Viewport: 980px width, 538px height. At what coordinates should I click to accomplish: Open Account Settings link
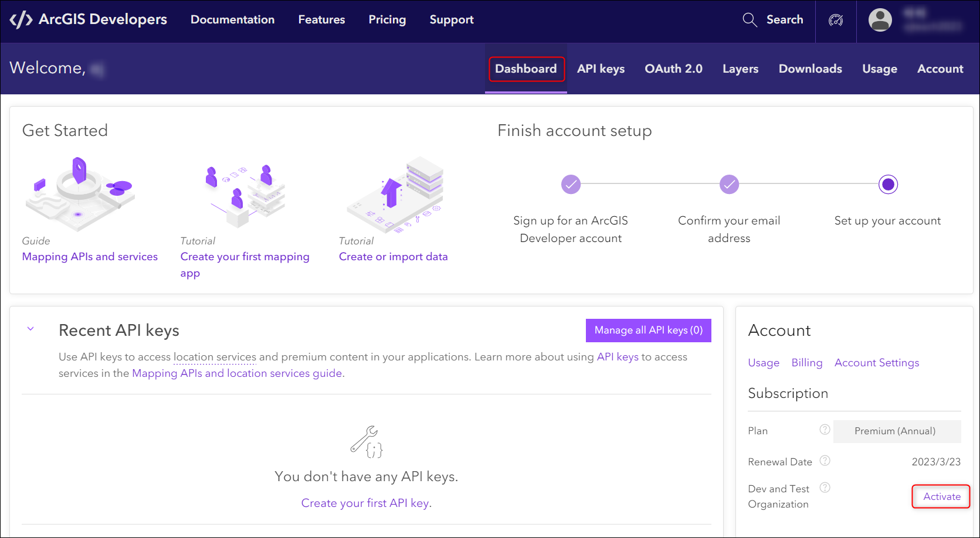pyautogui.click(x=877, y=363)
